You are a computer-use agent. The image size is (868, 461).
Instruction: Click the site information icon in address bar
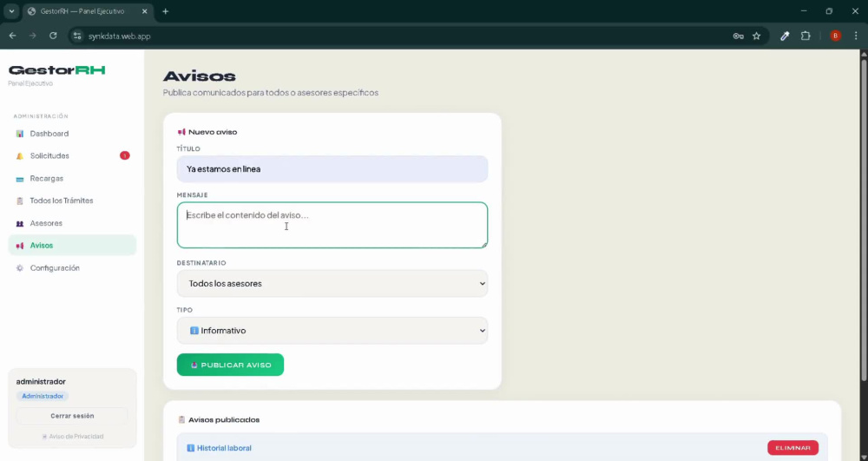77,36
